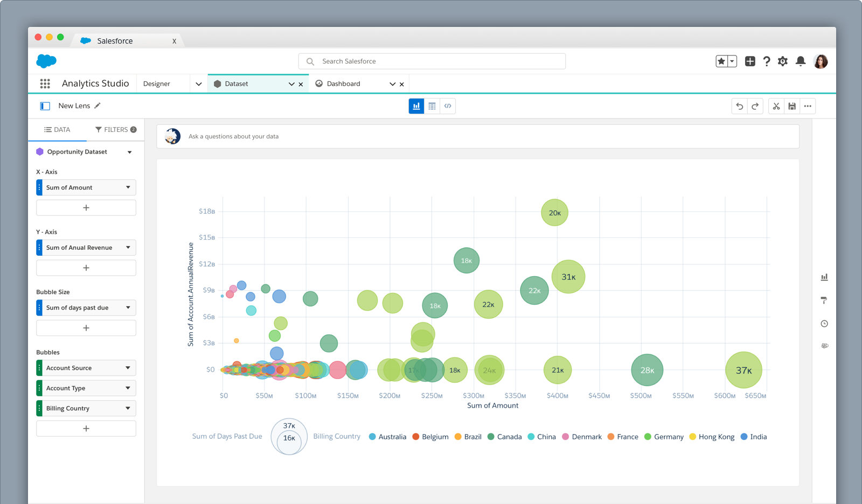
Task: Toggle the left panel sidebar icon
Action: (x=45, y=106)
